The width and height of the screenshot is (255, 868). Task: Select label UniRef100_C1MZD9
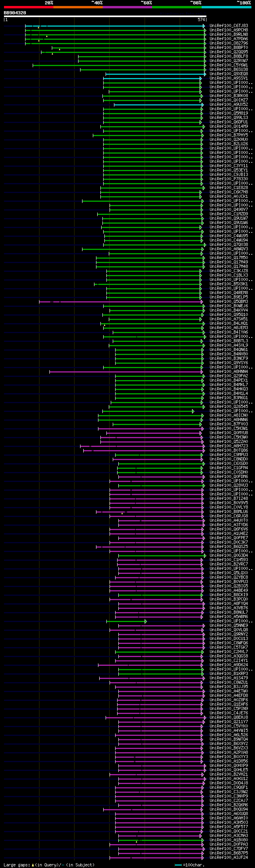pyautogui.click(x=229, y=214)
